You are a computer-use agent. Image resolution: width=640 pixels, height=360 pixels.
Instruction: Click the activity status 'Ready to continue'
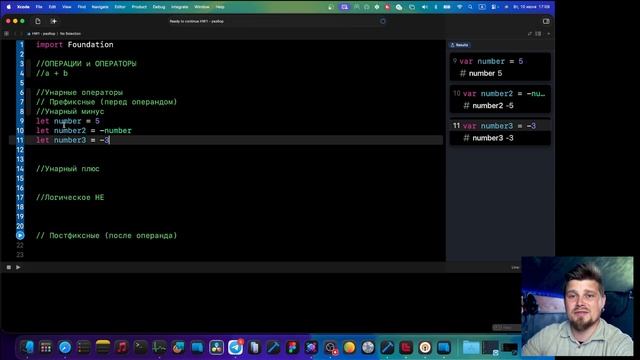click(x=196, y=21)
